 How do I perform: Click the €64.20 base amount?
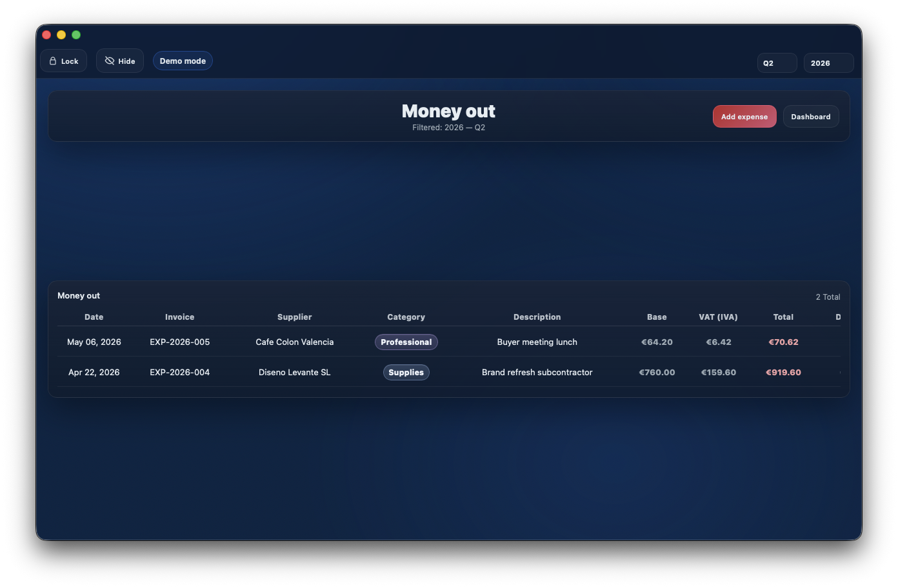[657, 342]
